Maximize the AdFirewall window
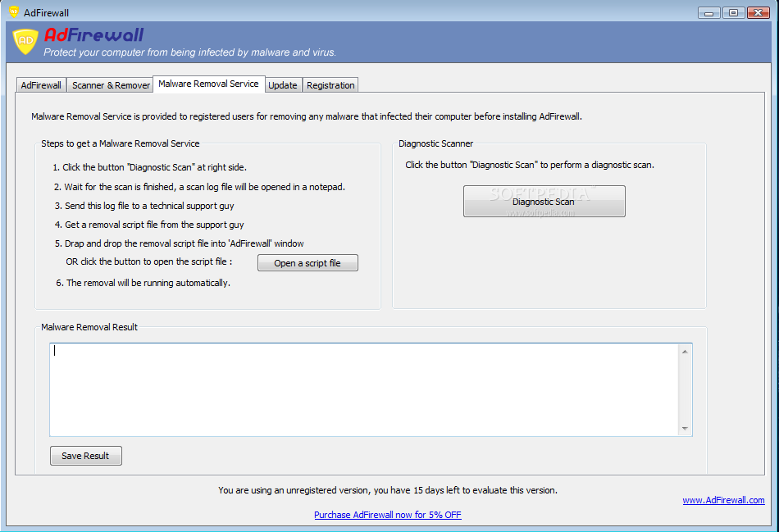The image size is (779, 532). click(x=733, y=13)
